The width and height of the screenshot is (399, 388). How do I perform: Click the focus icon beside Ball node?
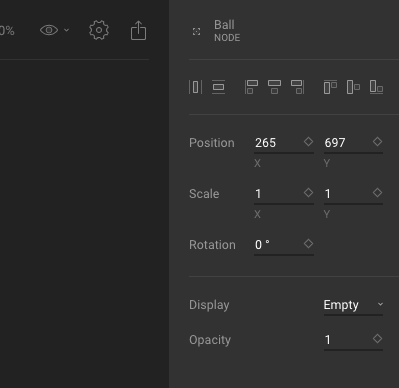click(197, 32)
